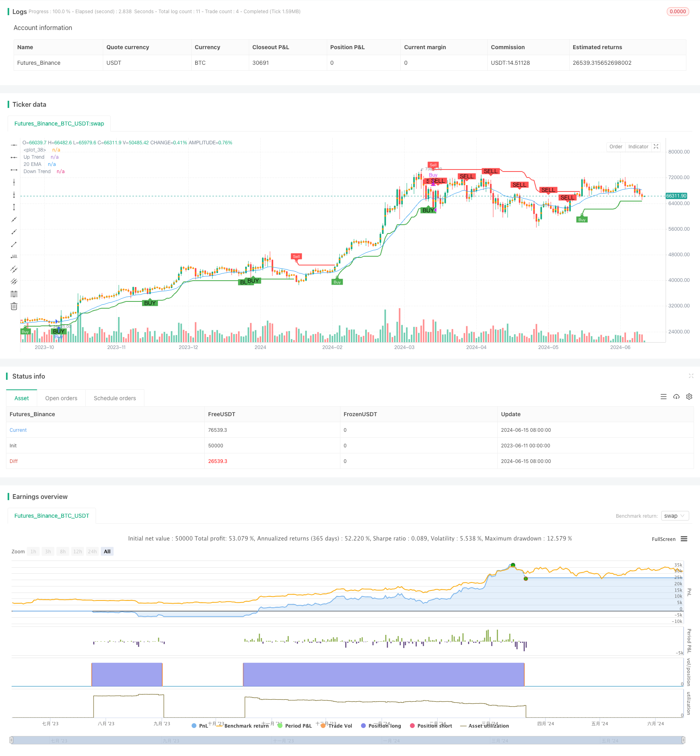Click the earnings range navigator bar

(348, 740)
